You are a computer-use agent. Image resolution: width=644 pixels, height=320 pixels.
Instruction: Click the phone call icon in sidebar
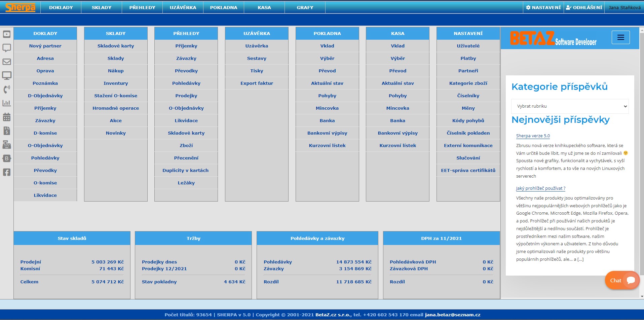[7, 89]
